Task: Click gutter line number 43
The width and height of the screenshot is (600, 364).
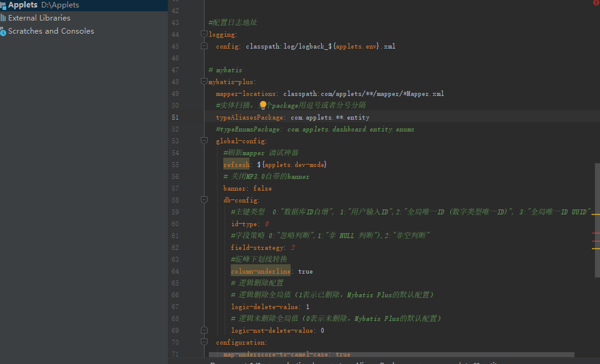Action: (x=175, y=22)
